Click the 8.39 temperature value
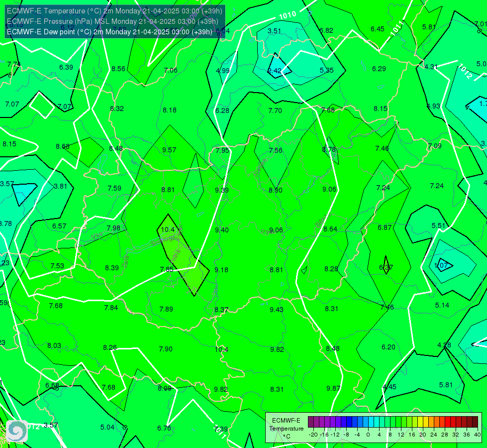The width and height of the screenshot is (487, 448). tap(112, 268)
